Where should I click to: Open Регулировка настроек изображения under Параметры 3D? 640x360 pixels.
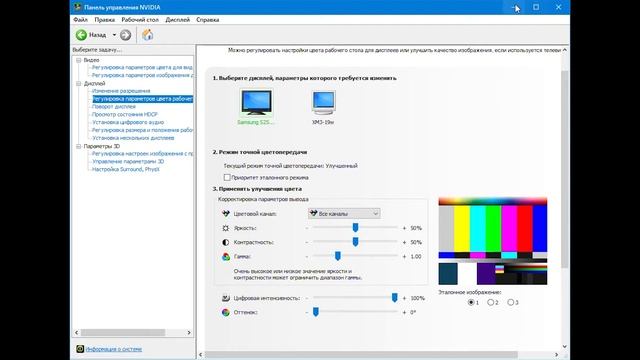point(142,154)
